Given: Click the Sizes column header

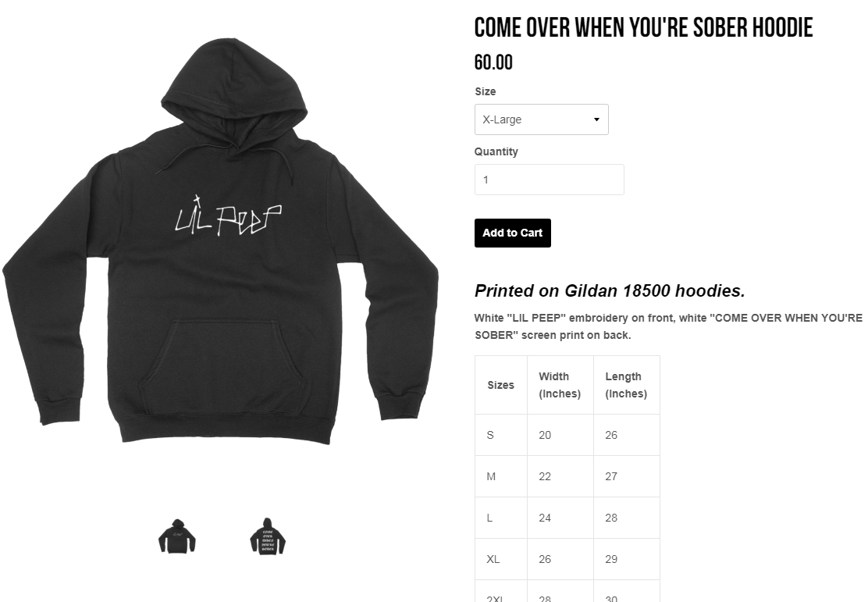Looking at the screenshot, I should click(500, 385).
